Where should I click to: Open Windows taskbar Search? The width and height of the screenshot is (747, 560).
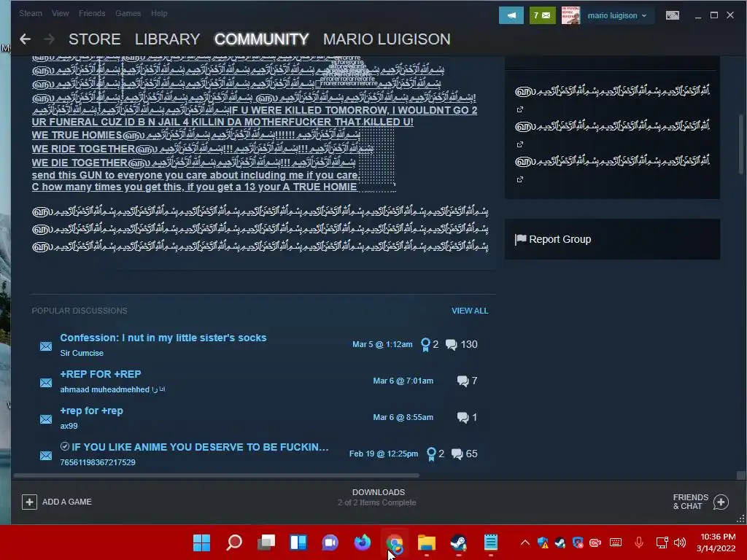pyautogui.click(x=234, y=542)
